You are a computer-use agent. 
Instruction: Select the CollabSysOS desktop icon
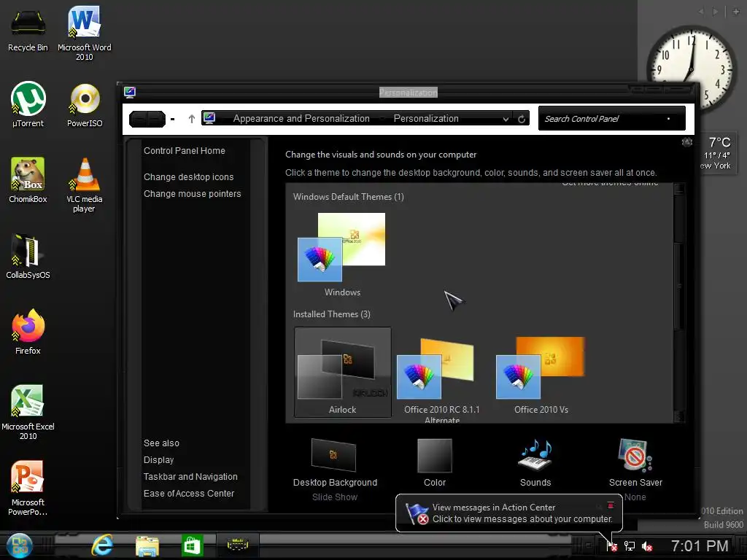tap(28, 256)
